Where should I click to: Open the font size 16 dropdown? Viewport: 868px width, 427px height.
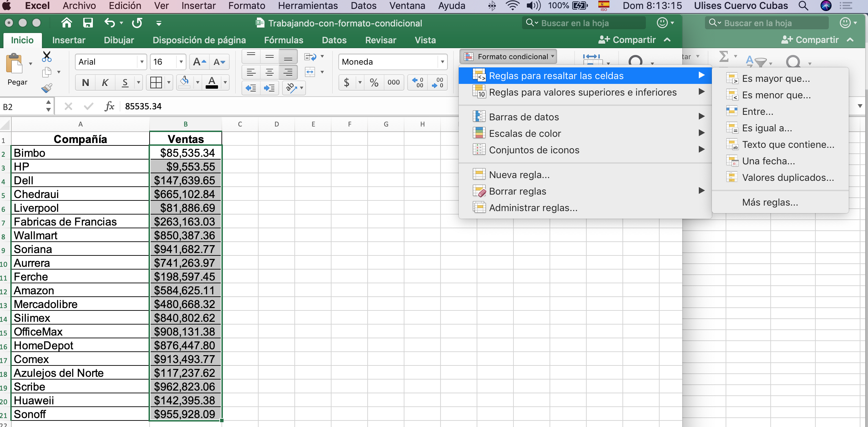click(181, 62)
